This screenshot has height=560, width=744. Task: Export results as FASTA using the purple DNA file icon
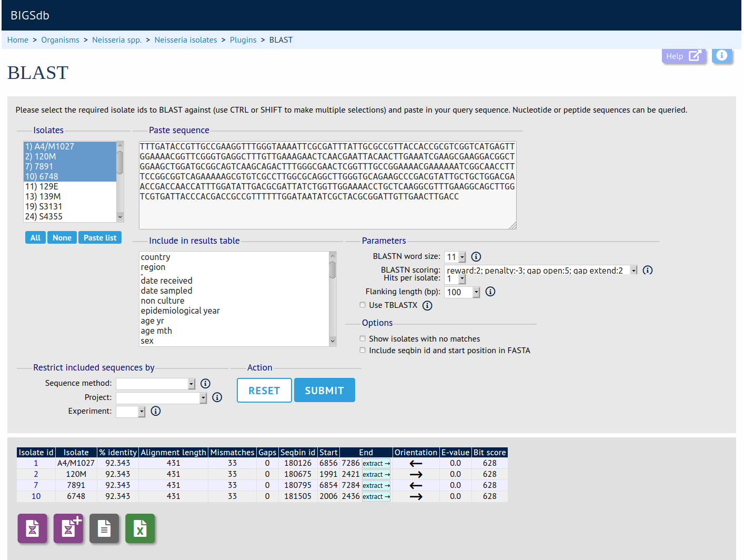click(x=33, y=528)
